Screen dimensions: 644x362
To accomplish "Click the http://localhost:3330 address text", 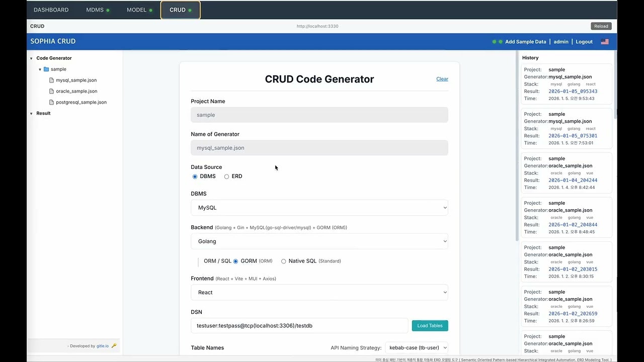I will pos(317,26).
